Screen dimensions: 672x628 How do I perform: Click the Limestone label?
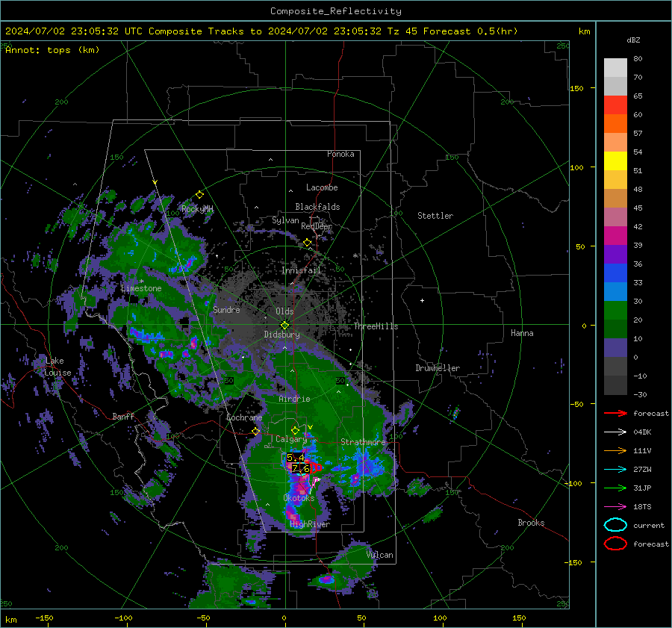click(x=141, y=288)
